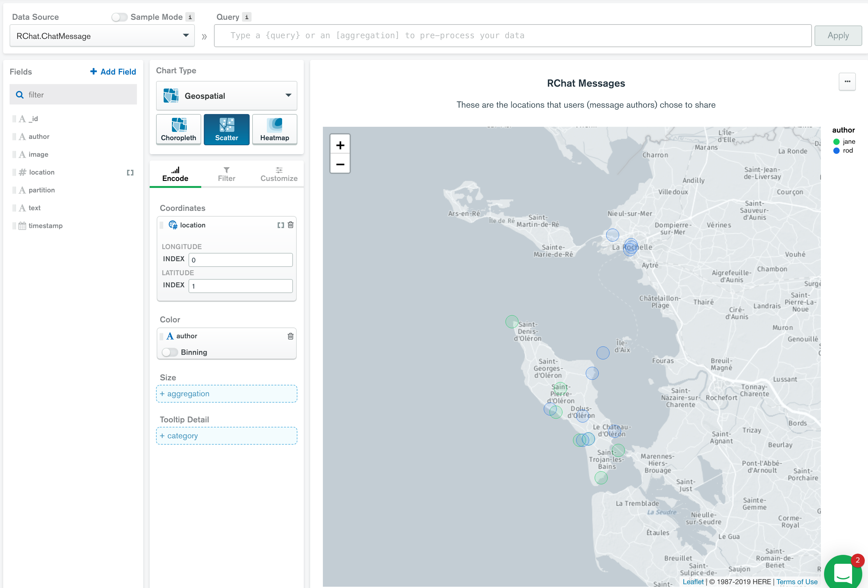
Task: Click the LONGITUDE INDEX input field
Action: click(240, 259)
